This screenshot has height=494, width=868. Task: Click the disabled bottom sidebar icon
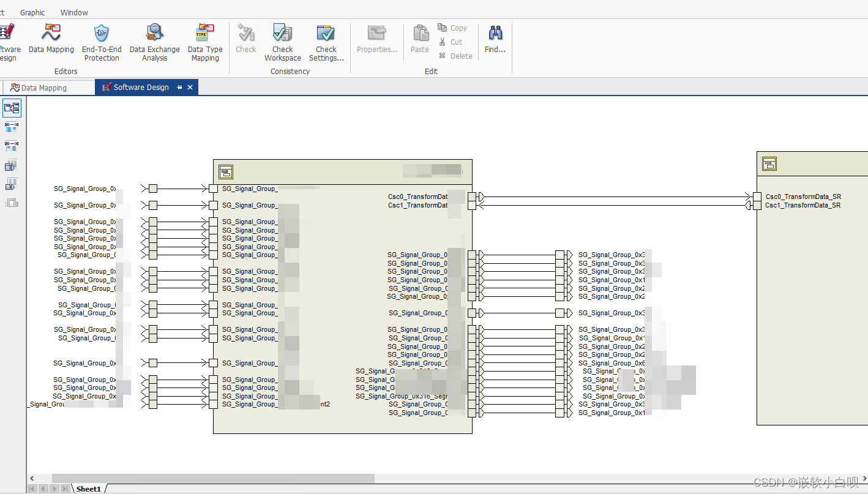[12, 203]
